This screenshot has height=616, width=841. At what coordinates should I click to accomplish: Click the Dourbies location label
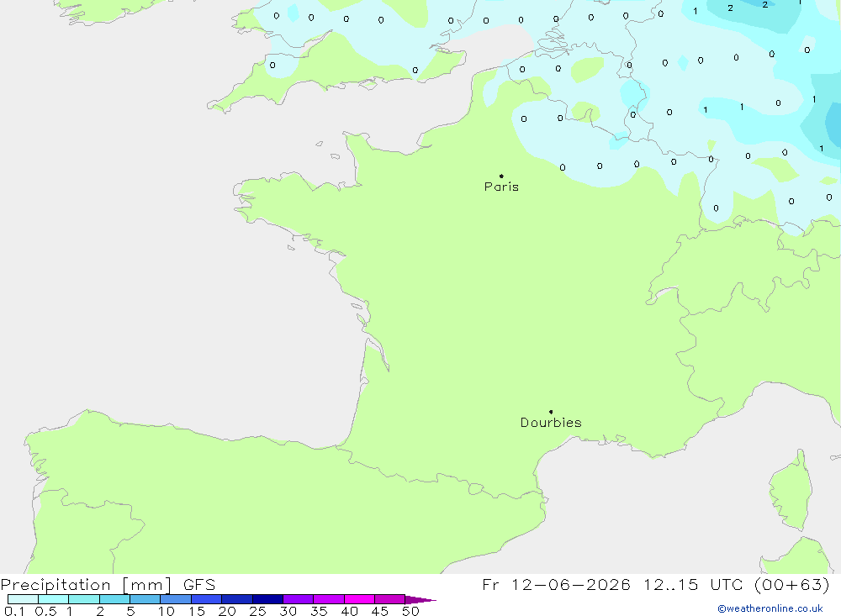(551, 423)
